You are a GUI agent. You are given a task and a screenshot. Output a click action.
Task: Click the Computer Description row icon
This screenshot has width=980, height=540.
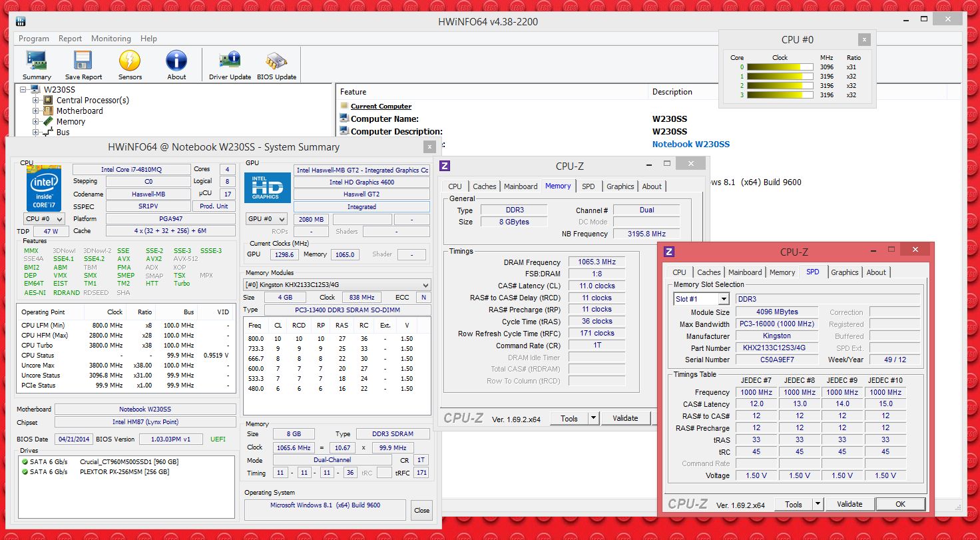(344, 131)
